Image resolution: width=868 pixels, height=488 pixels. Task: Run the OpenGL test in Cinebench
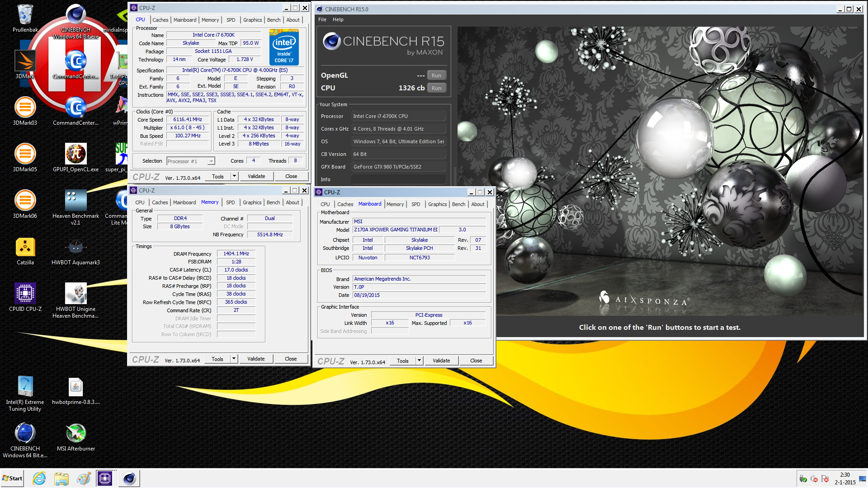pos(436,75)
